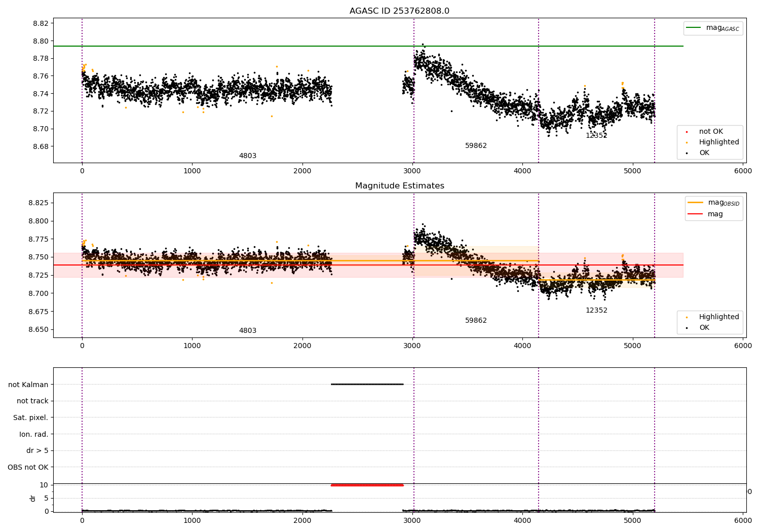760x532 pixels.
Task: Select 'Highlighted' in the Magnitude Estimates legend
Action: pyautogui.click(x=713, y=317)
